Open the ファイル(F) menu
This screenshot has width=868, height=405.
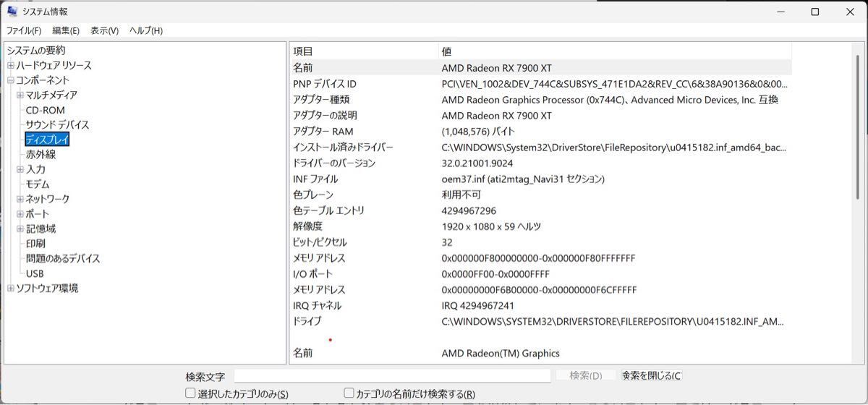tap(24, 30)
